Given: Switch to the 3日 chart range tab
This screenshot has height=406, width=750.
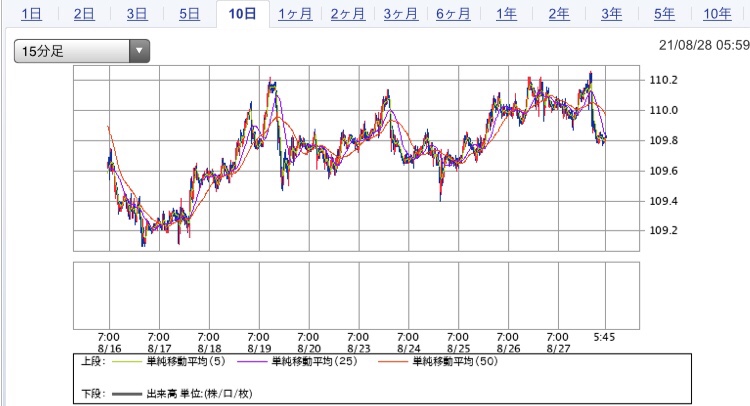Looking at the screenshot, I should pos(137,13).
